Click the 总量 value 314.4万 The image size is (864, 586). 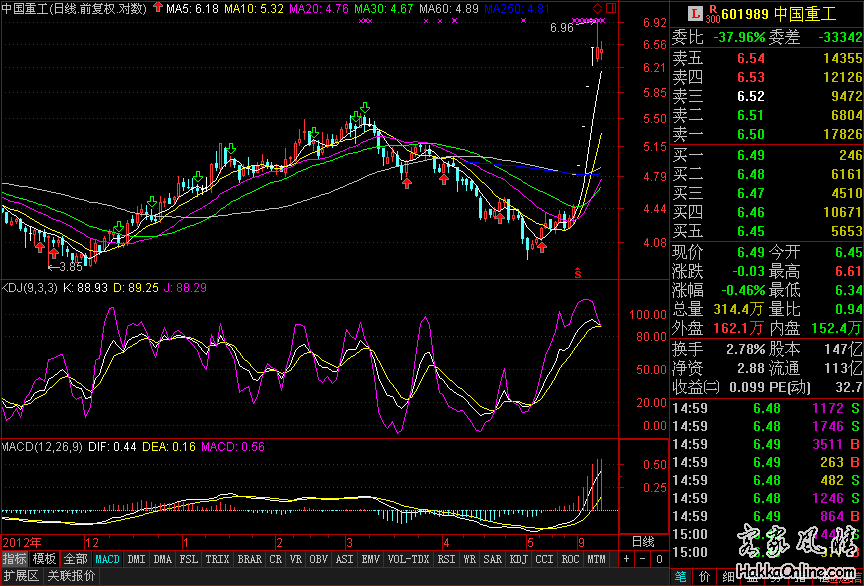pos(738,309)
